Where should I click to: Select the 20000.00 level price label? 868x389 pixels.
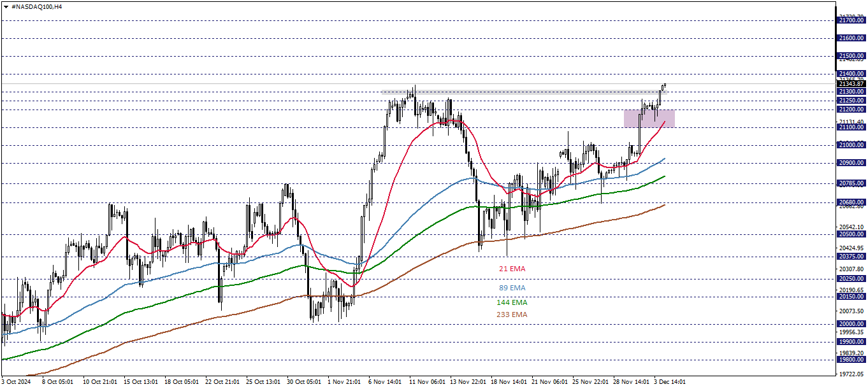coord(851,323)
